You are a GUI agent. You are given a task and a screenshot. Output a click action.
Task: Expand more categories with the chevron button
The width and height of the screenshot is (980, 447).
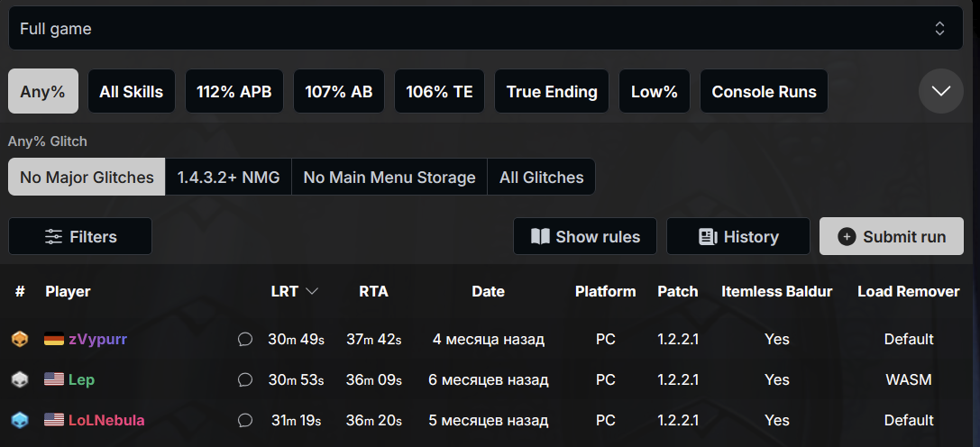pos(941,91)
